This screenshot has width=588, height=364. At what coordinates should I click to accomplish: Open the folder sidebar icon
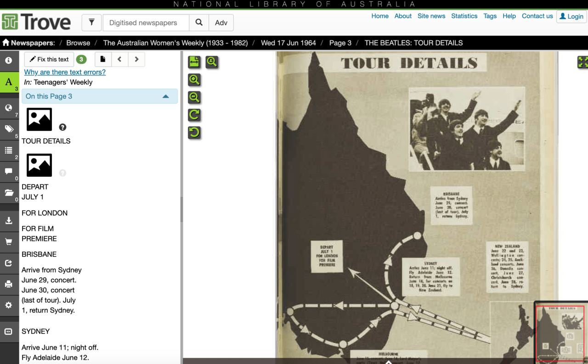[x=9, y=192]
